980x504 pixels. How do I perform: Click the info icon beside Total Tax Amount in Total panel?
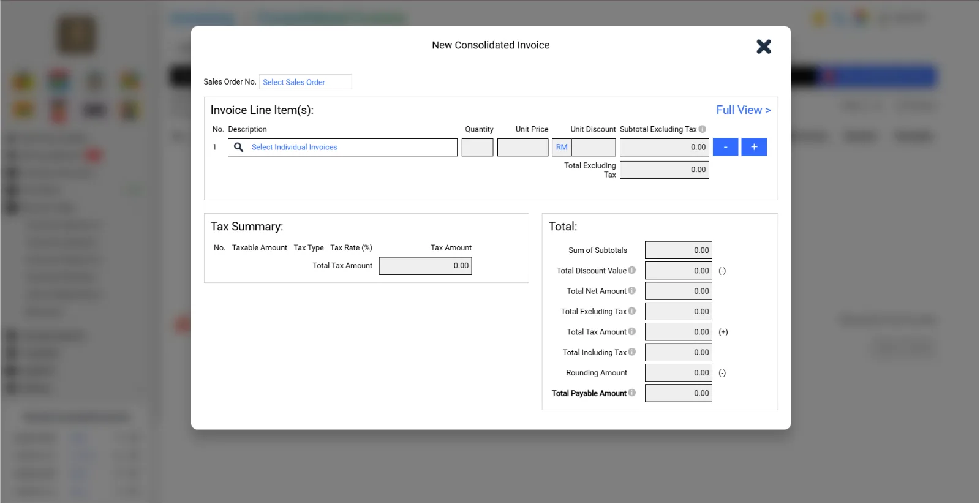[x=632, y=332]
